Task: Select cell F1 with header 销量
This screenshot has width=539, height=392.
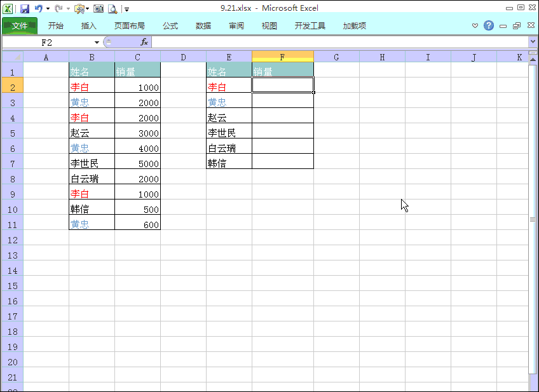Action: [x=283, y=70]
